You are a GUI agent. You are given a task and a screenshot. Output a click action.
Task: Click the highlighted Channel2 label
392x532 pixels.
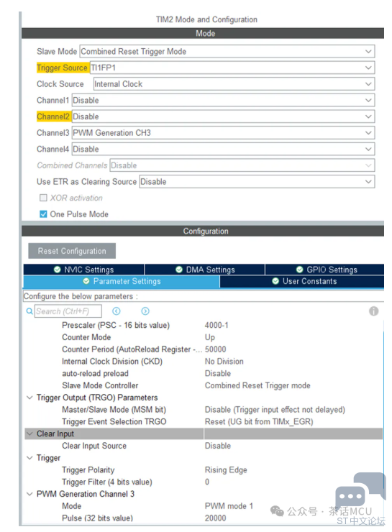point(53,116)
